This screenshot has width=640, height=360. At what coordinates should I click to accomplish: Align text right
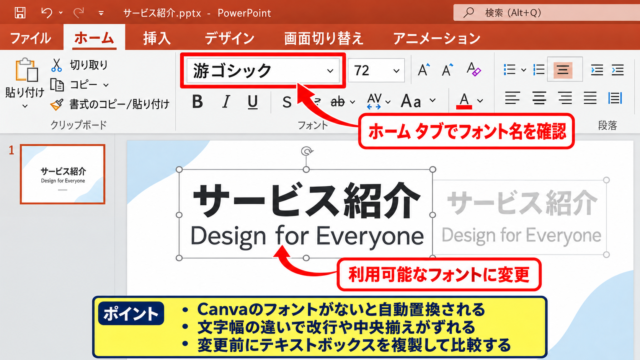pyautogui.click(x=565, y=98)
